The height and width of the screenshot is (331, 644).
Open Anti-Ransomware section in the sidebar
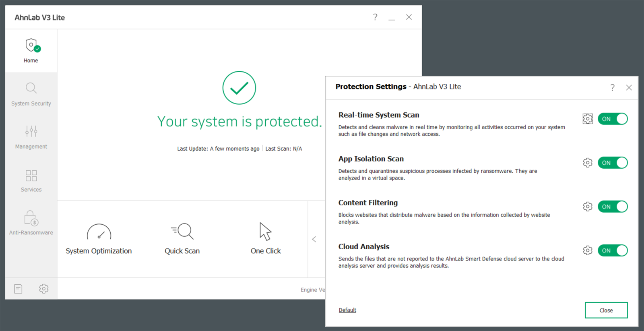pos(31,223)
